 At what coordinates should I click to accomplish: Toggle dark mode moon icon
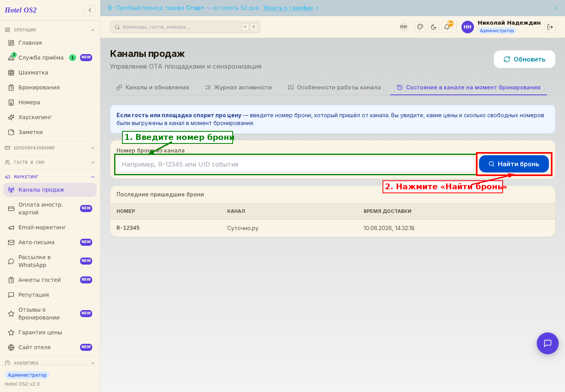[434, 27]
